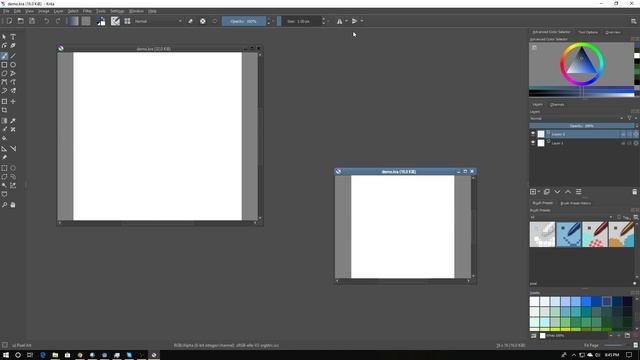Select the Transform tool

click(x=4, y=101)
